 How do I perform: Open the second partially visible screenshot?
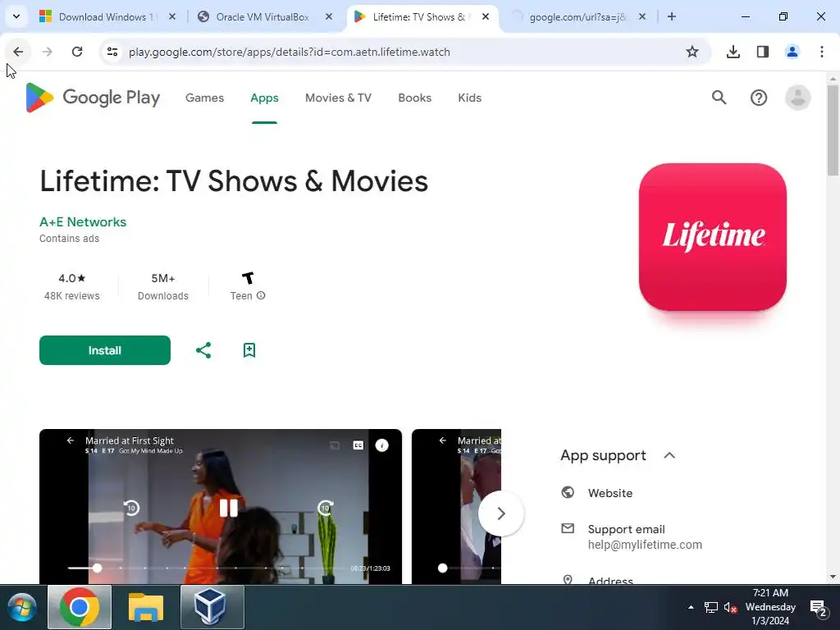pyautogui.click(x=456, y=506)
